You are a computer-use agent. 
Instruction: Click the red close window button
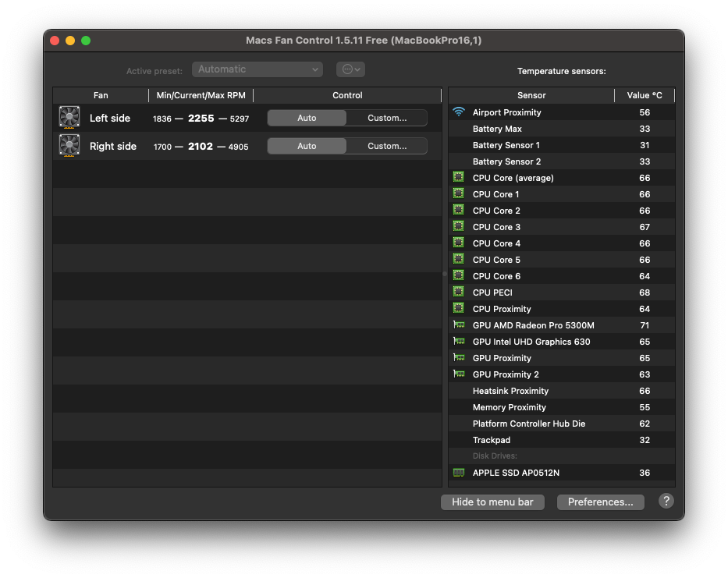click(x=55, y=41)
